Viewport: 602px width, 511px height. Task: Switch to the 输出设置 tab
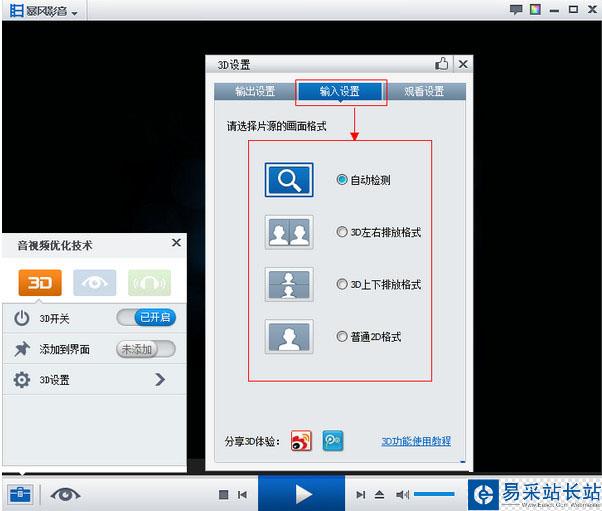click(x=255, y=91)
